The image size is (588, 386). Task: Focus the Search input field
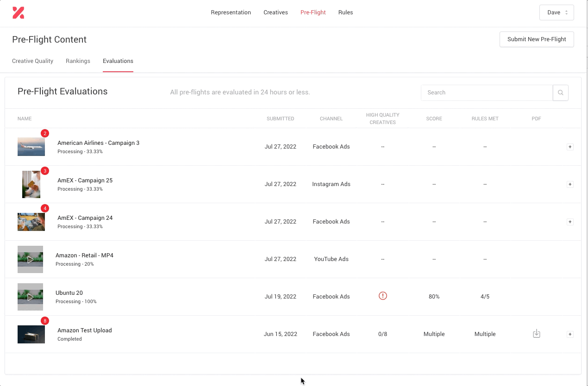(487, 93)
